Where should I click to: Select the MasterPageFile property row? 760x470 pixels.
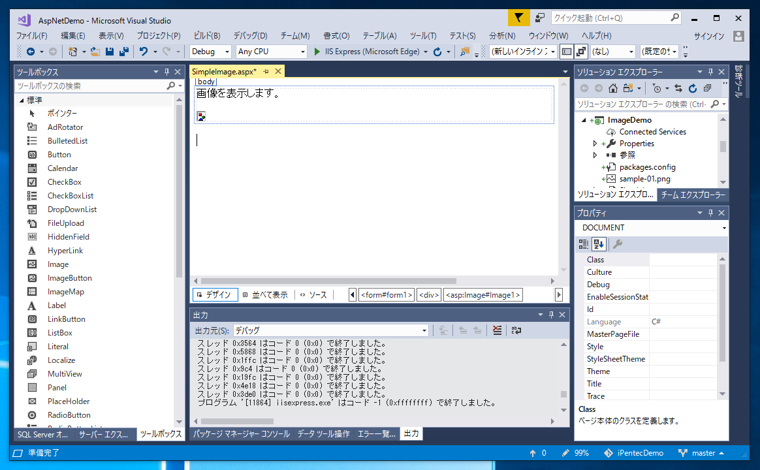[650, 334]
